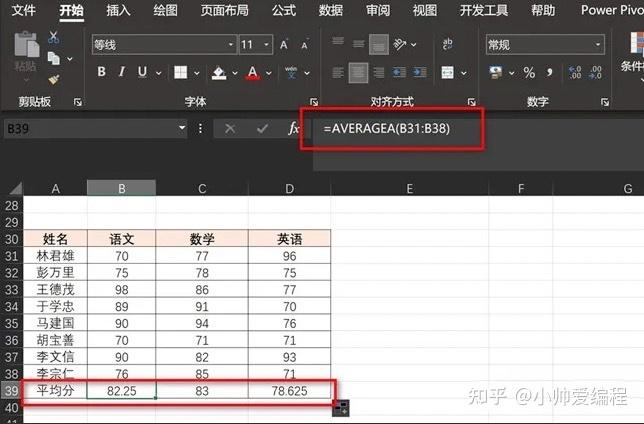Open font name 等线 dropdown
The width and height of the screenshot is (644, 424).
coord(231,44)
